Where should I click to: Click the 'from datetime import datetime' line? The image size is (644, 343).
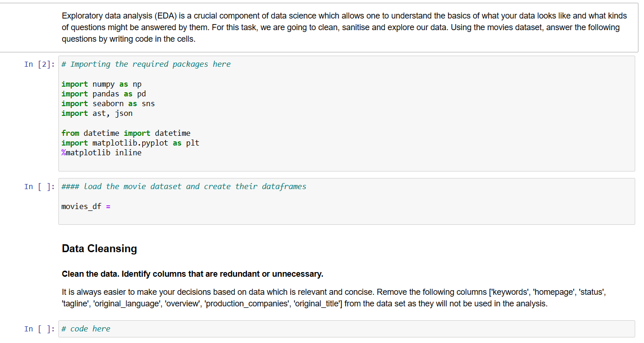click(126, 133)
